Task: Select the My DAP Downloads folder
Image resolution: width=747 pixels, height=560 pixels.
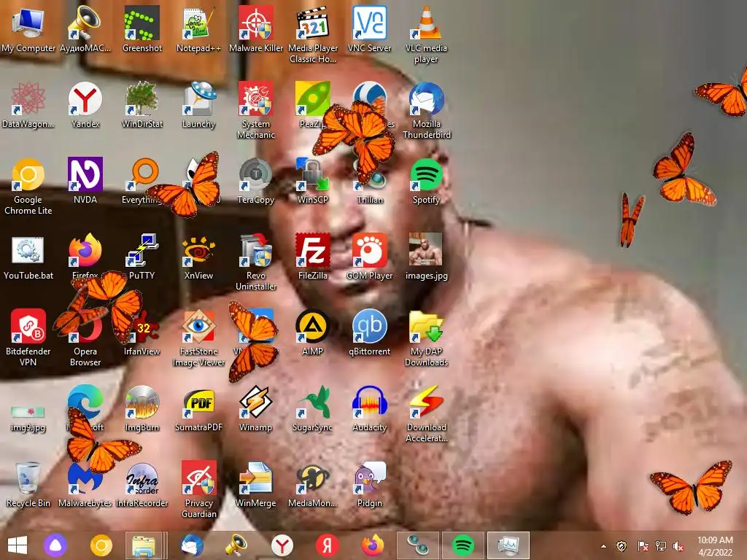Action: coord(426,338)
